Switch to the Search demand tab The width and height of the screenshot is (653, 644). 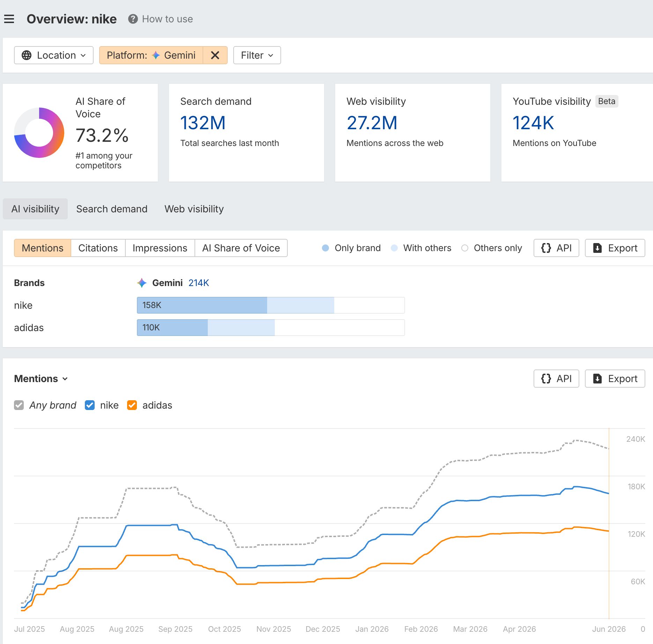click(x=112, y=209)
